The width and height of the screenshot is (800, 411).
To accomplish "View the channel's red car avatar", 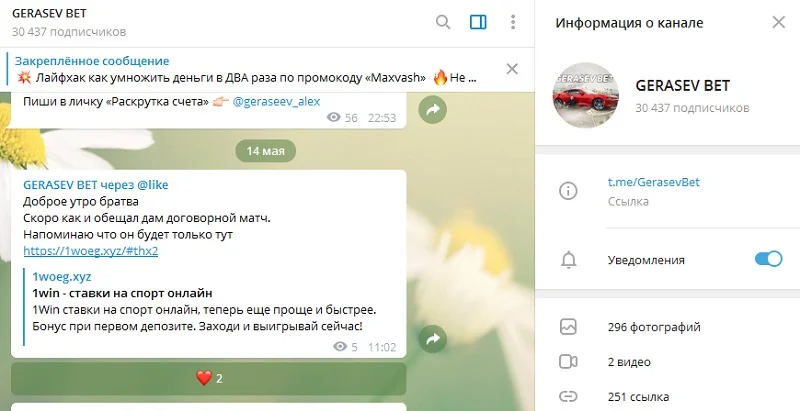I will pyautogui.click(x=586, y=95).
